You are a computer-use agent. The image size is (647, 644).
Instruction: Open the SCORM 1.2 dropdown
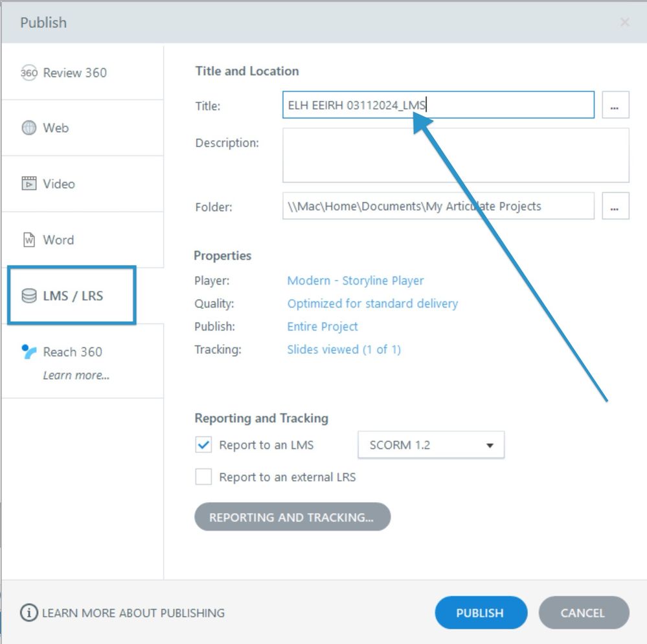tap(431, 445)
